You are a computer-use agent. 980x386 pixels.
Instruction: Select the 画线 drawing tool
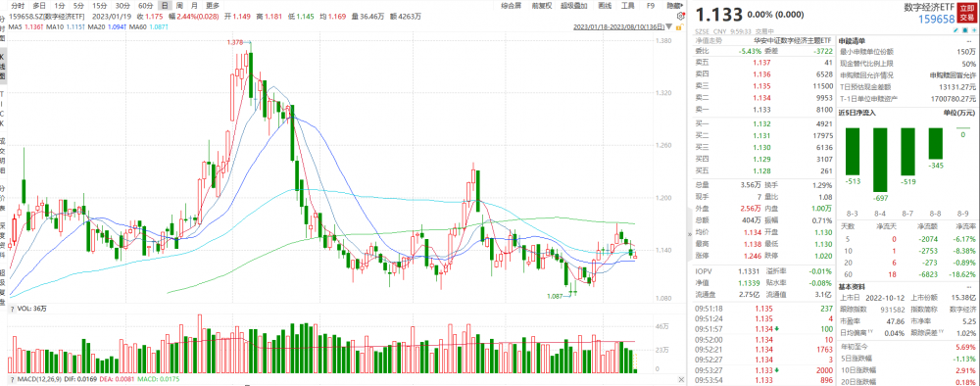coord(604,5)
